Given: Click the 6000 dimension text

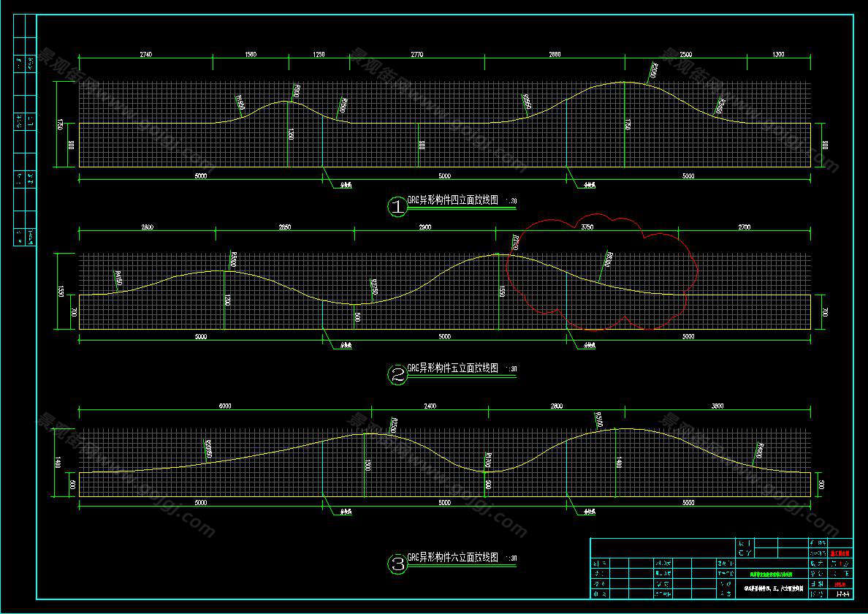Looking at the screenshot, I should pyautogui.click(x=224, y=406).
